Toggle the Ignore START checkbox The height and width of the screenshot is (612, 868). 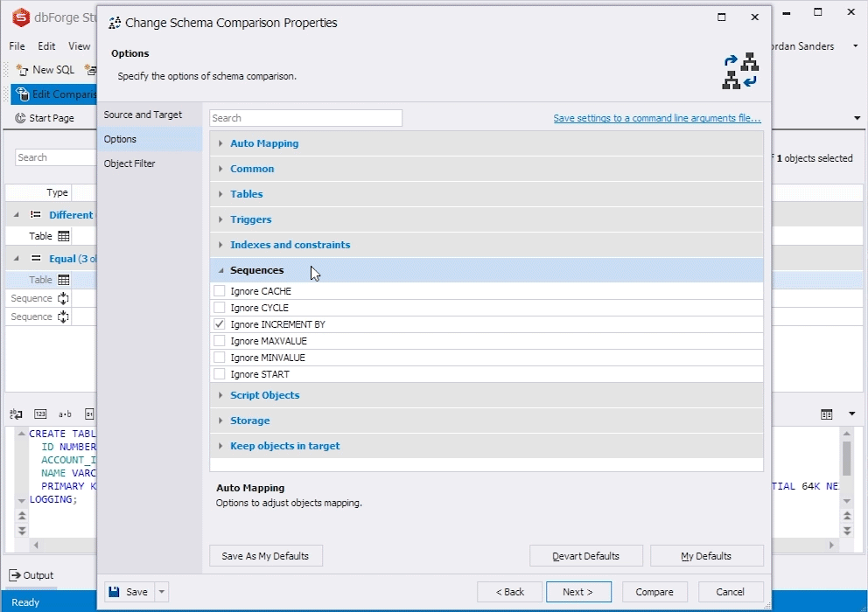(220, 374)
